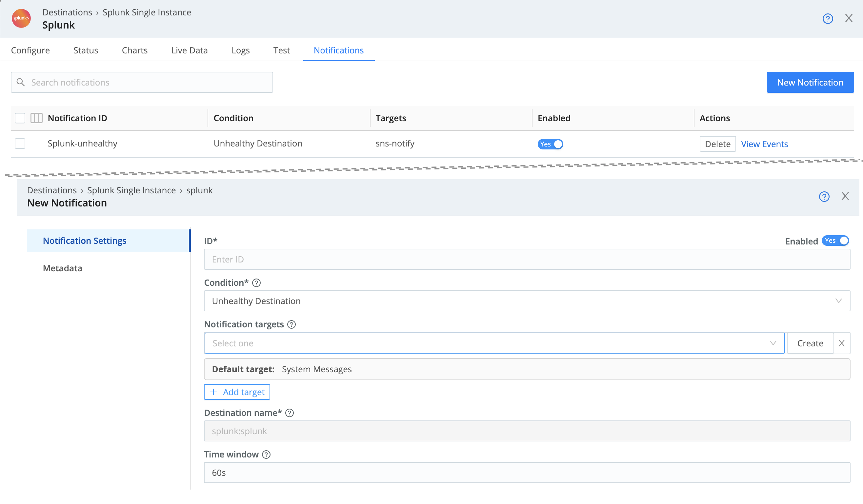
Task: Click the New Notification button
Action: click(810, 82)
